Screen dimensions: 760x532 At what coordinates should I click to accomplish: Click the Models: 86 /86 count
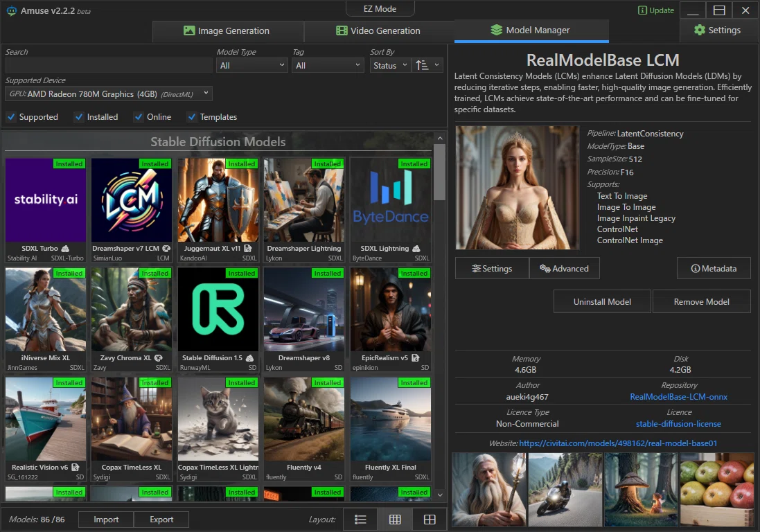[x=37, y=520]
